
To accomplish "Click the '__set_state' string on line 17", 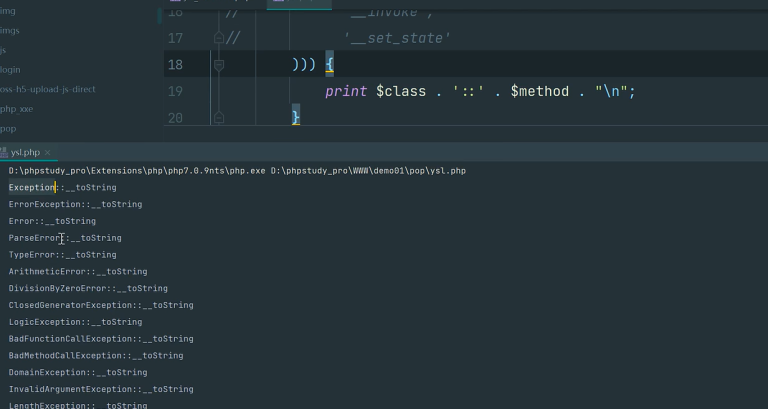I will (397, 38).
